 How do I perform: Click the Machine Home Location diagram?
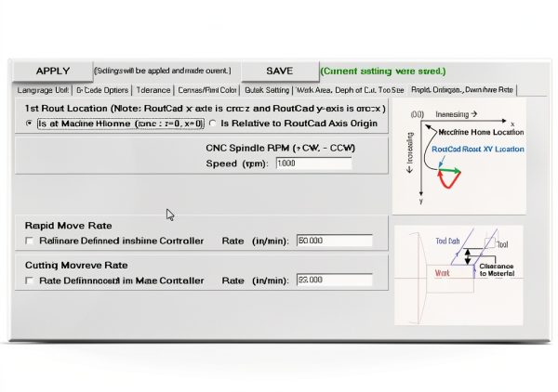tap(459, 156)
